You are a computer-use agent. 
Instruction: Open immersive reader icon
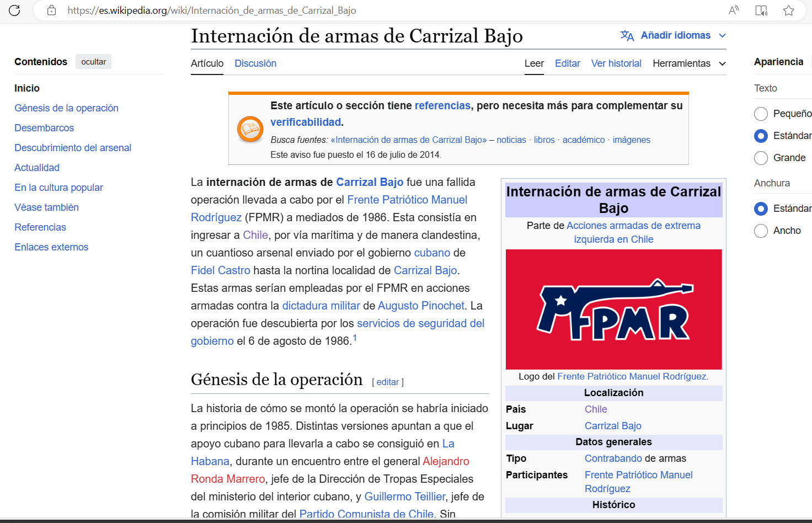point(761,10)
